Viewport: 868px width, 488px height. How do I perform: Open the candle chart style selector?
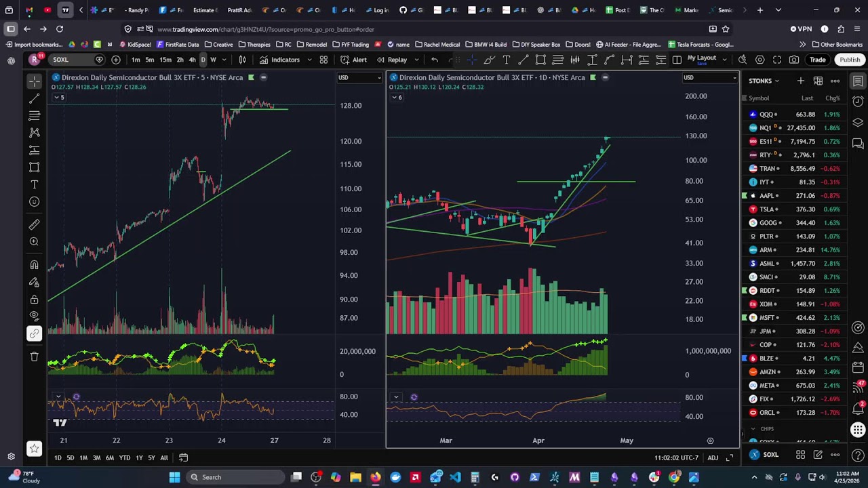(242, 60)
